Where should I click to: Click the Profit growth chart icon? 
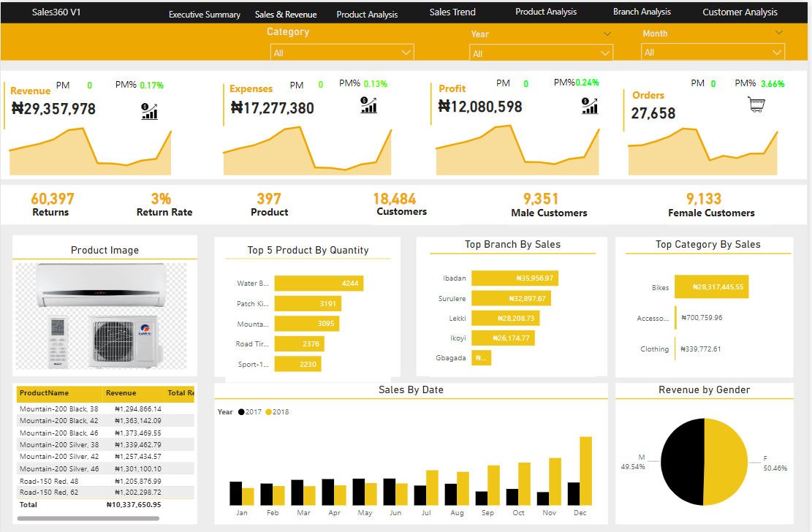pos(590,106)
